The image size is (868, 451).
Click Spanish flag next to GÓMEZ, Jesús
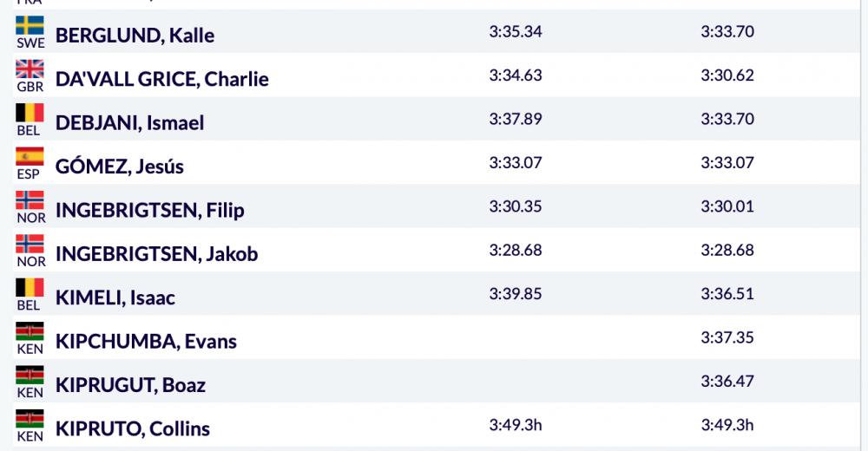pyautogui.click(x=30, y=156)
